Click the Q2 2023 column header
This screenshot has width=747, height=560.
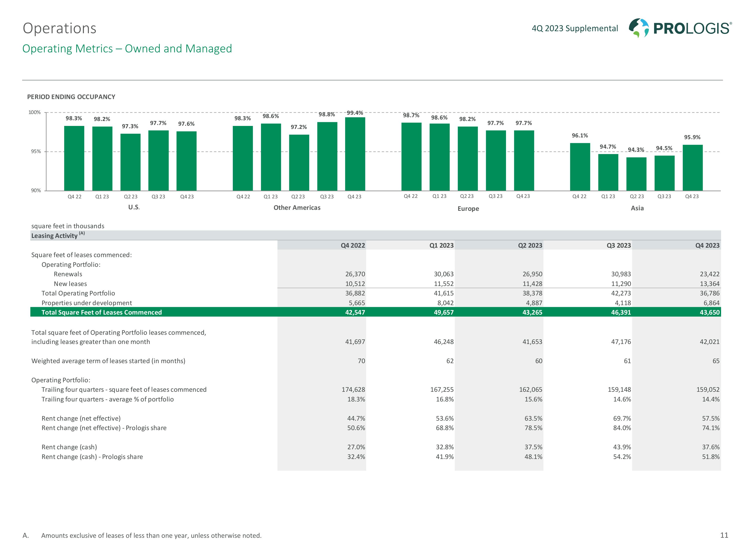click(x=530, y=245)
